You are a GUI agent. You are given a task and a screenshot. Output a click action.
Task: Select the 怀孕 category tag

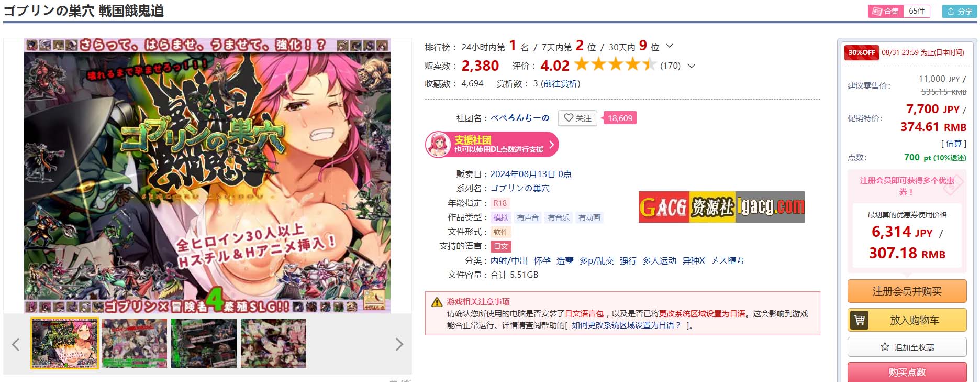point(542,260)
